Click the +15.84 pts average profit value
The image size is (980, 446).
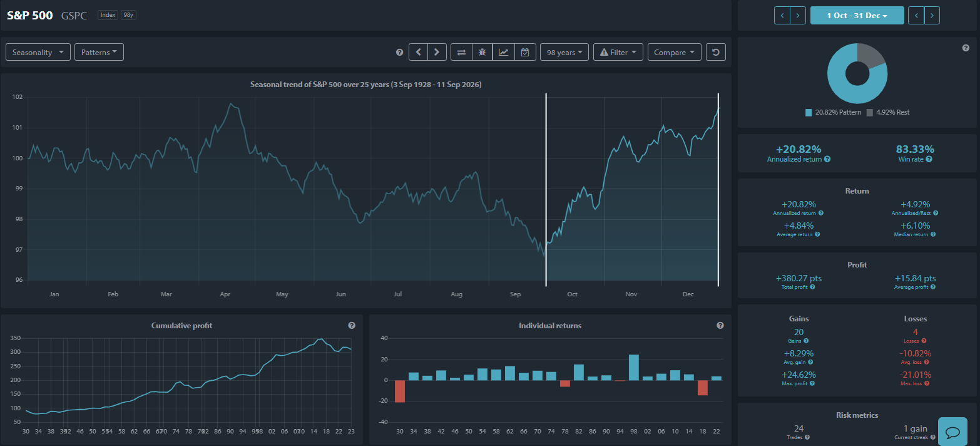(916, 278)
